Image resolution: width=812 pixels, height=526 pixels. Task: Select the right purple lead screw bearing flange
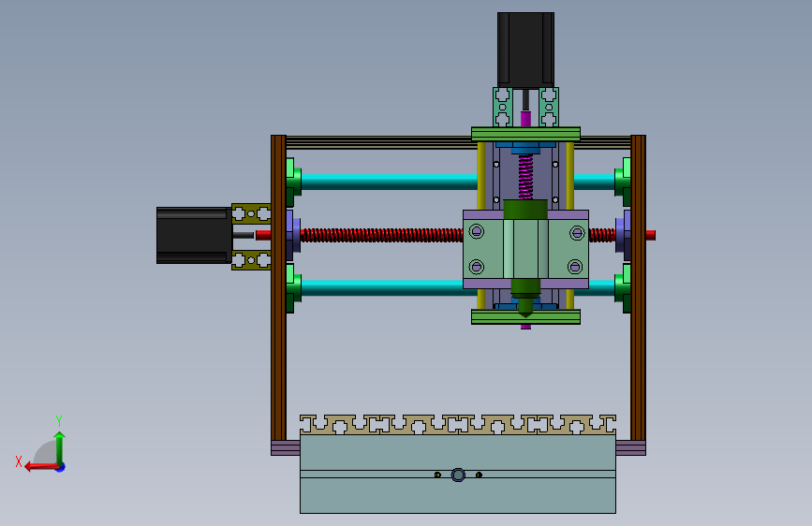624,235
